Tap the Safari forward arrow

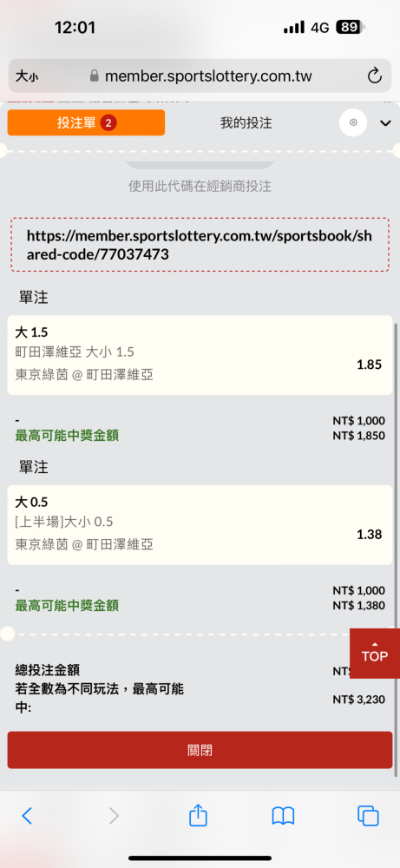(114, 815)
